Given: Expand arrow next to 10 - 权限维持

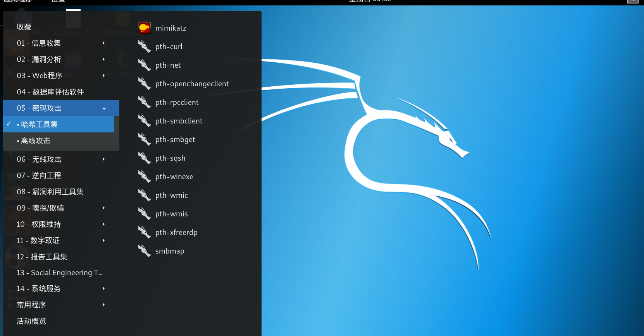Looking at the screenshot, I should coord(103,224).
